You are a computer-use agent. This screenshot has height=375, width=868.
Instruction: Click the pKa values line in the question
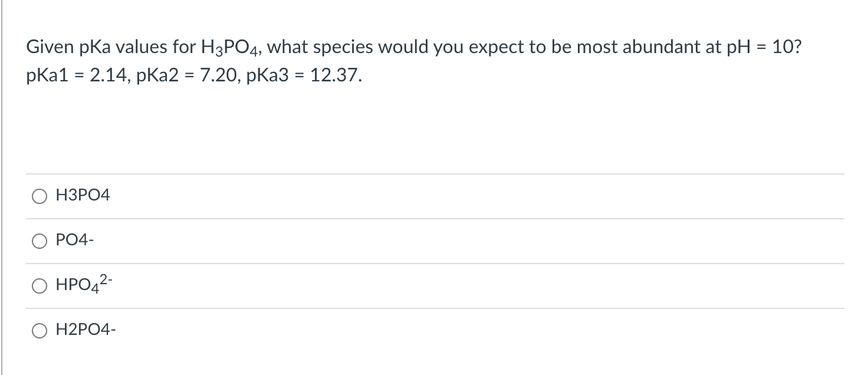[x=193, y=74]
